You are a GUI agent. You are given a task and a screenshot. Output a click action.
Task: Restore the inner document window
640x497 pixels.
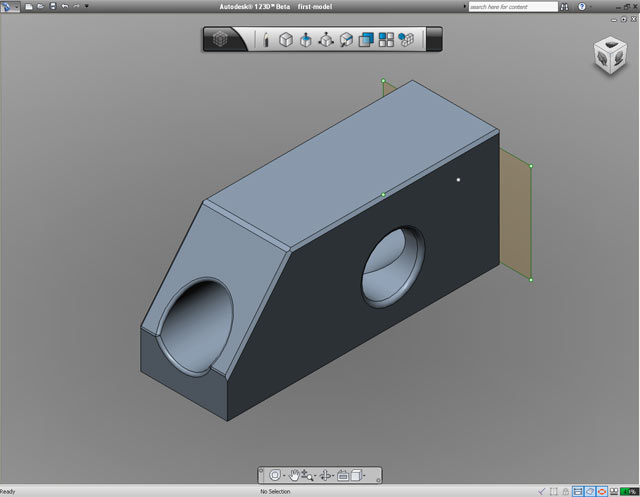[x=624, y=19]
